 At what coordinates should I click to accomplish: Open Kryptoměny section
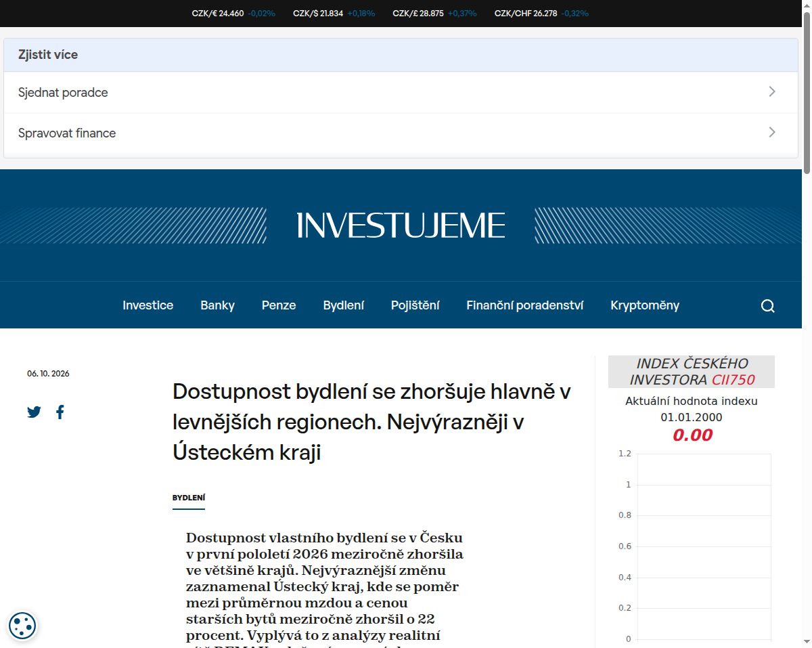pos(645,305)
